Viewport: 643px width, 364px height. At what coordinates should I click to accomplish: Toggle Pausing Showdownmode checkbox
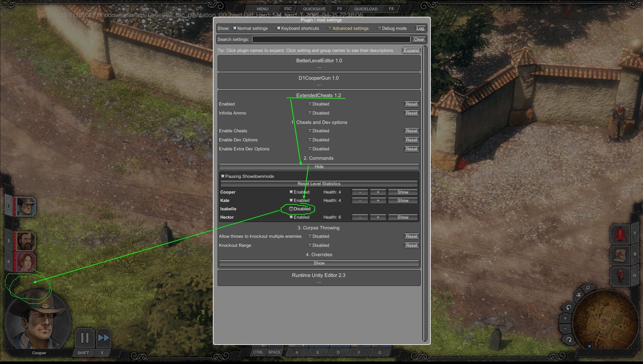point(223,176)
